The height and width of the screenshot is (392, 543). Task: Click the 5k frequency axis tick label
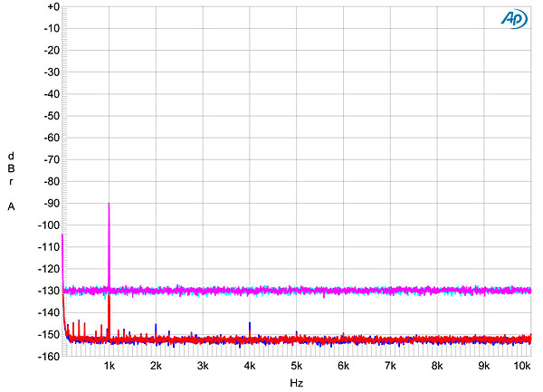pos(296,367)
